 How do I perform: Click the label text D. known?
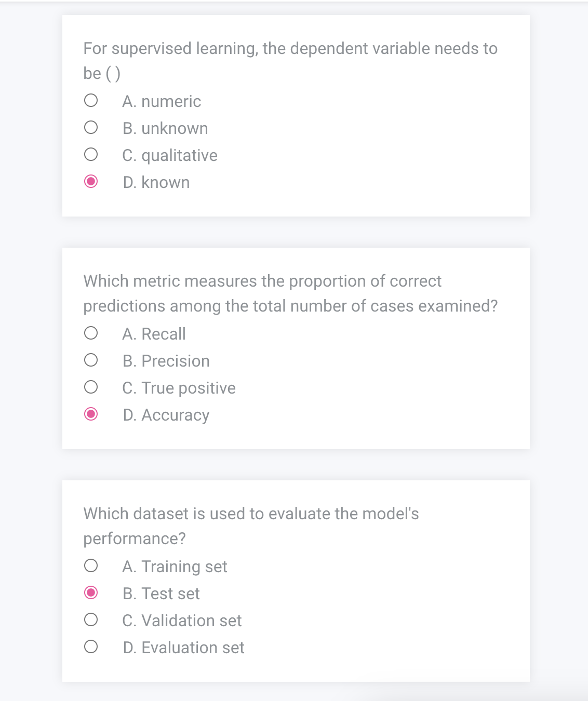(156, 182)
